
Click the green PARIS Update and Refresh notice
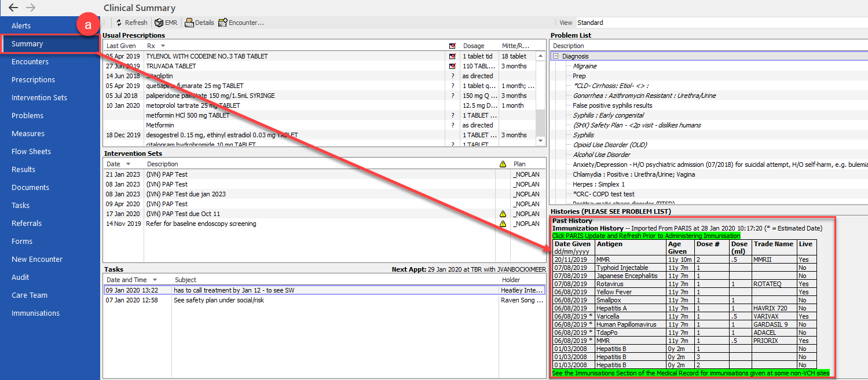(646, 236)
